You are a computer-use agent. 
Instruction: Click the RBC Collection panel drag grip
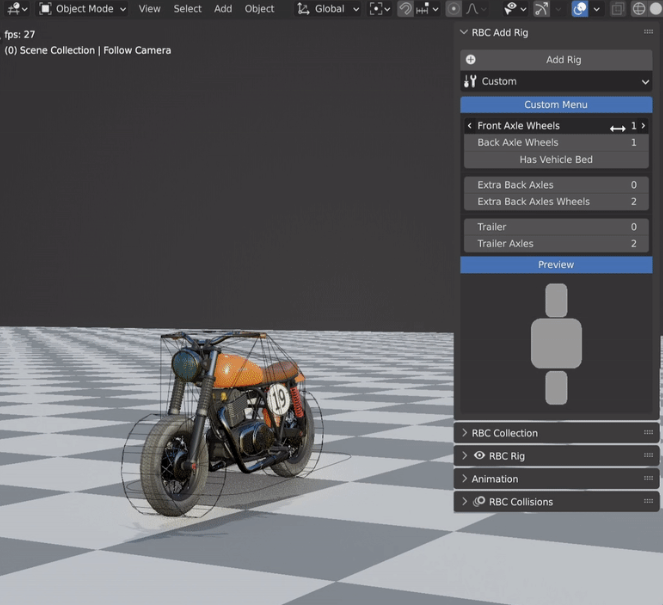648,432
